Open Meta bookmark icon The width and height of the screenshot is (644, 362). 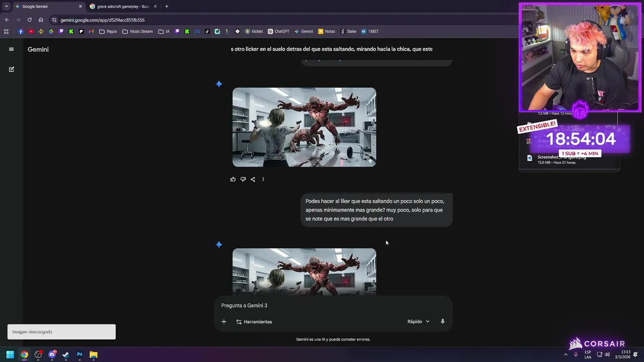tap(197, 31)
